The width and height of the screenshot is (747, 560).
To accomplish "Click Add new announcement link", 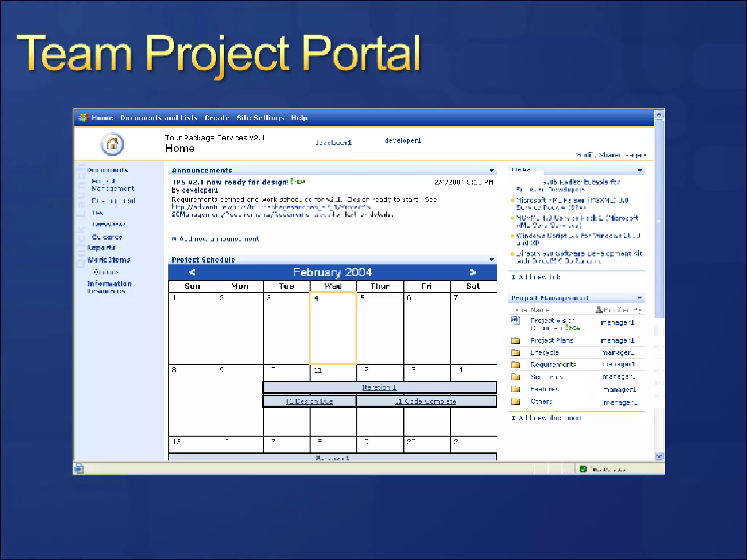I will tap(219, 239).
